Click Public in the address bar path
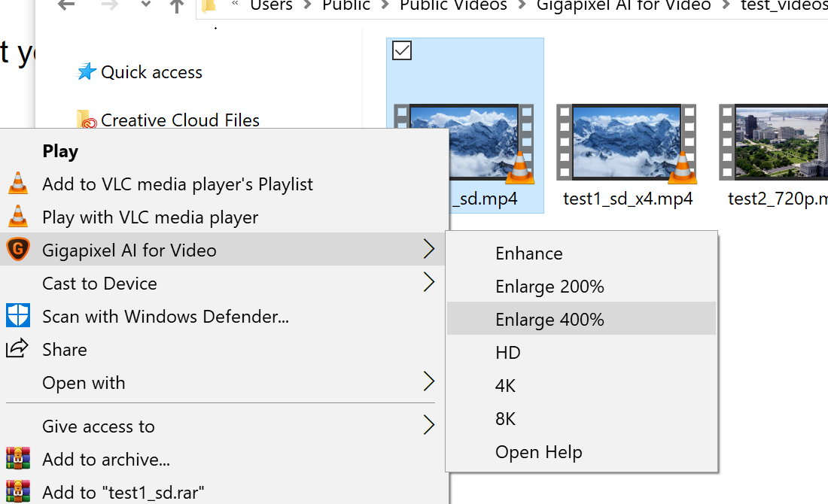 346,5
